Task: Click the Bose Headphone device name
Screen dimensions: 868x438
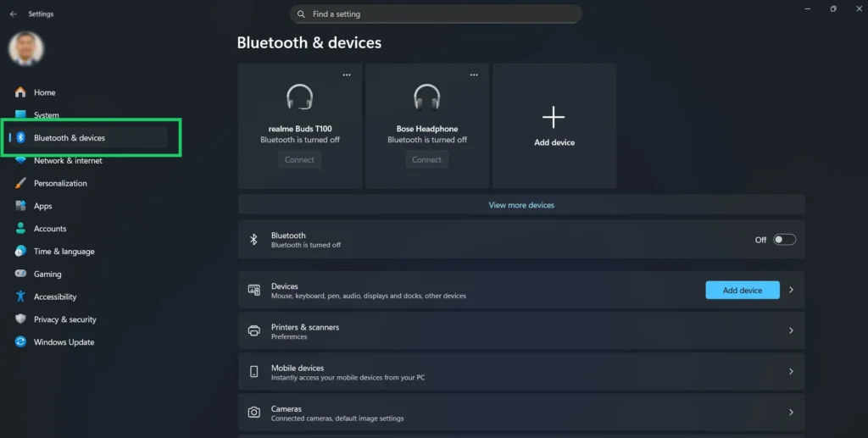Action: point(427,128)
